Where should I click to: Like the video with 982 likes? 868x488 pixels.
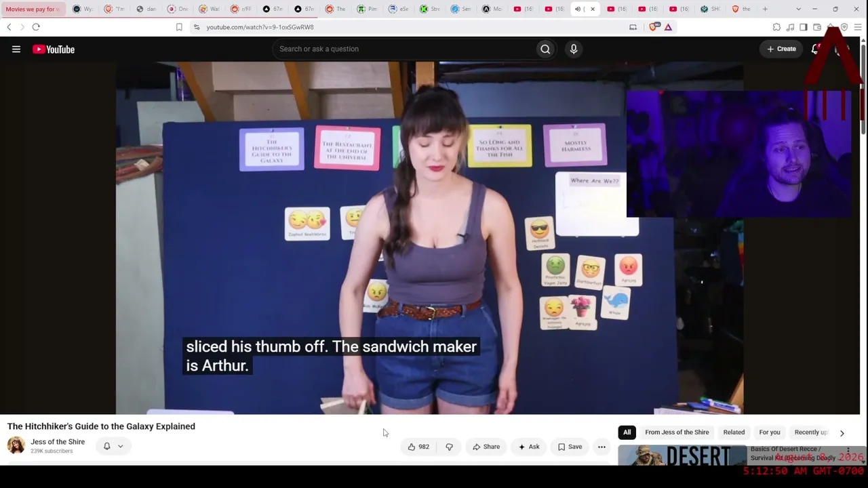coord(418,447)
